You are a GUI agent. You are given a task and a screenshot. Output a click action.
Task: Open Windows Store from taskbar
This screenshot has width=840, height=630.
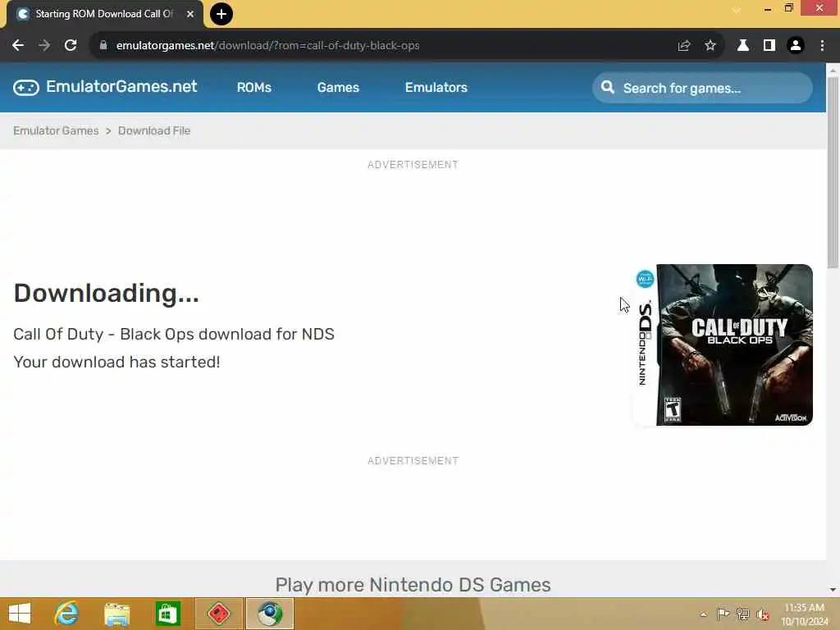[x=167, y=614]
